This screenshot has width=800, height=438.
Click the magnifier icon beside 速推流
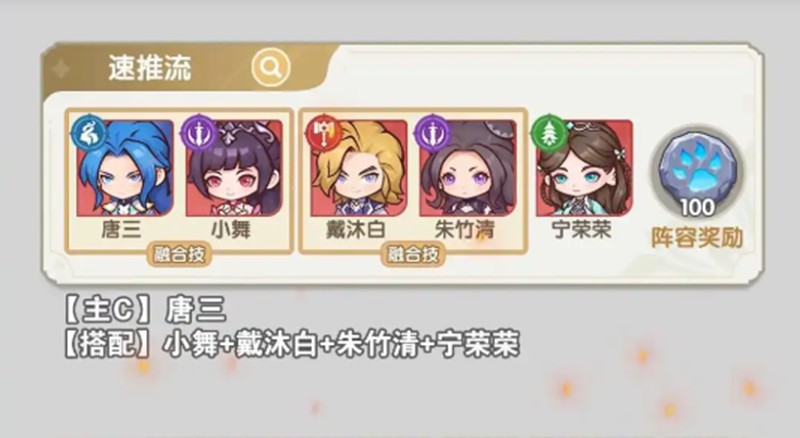[271, 67]
